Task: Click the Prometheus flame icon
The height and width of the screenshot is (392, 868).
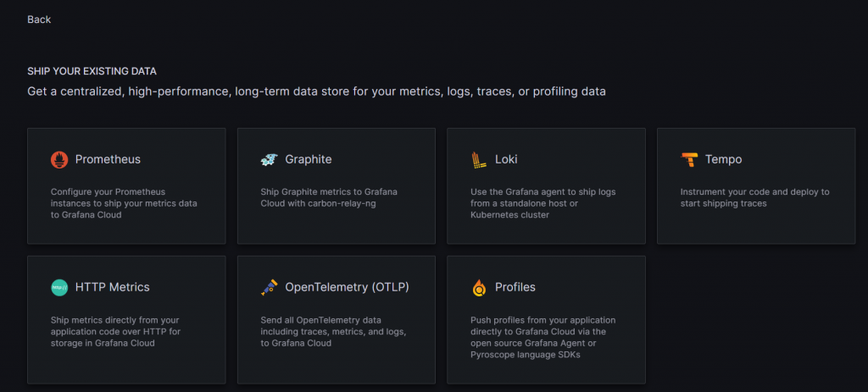Action: tap(59, 159)
